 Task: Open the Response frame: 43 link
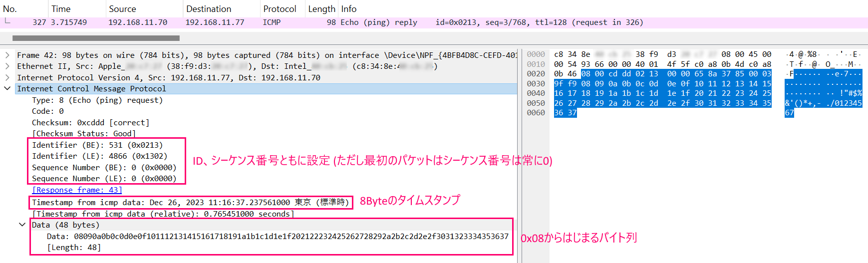point(77,190)
